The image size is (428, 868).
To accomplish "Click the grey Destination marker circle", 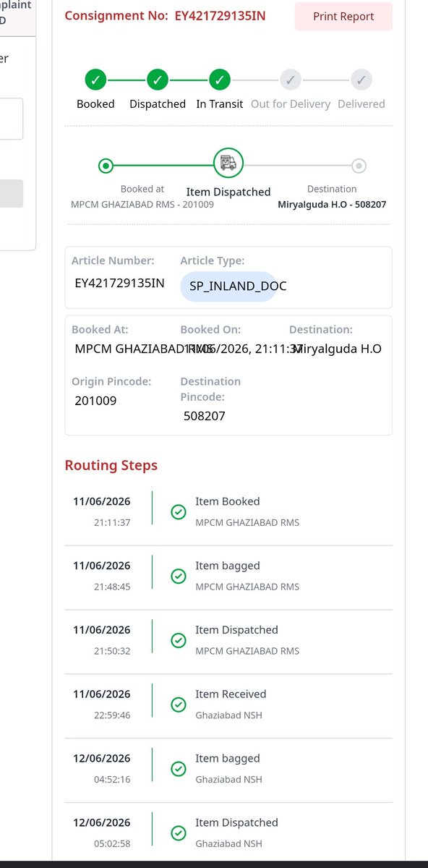I will point(359,166).
